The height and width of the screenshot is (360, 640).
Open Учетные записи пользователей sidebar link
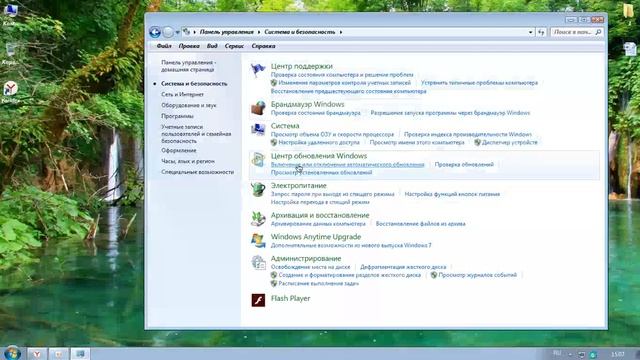click(x=196, y=134)
